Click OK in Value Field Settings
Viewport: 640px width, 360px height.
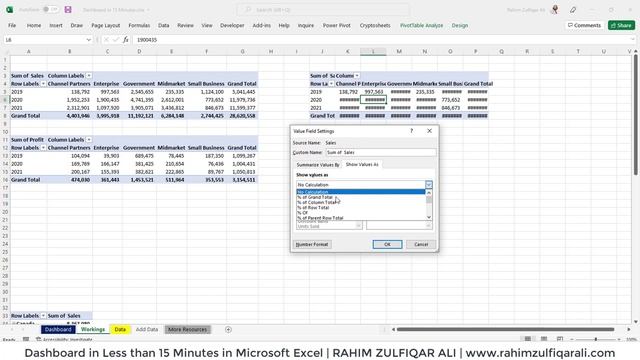point(387,244)
